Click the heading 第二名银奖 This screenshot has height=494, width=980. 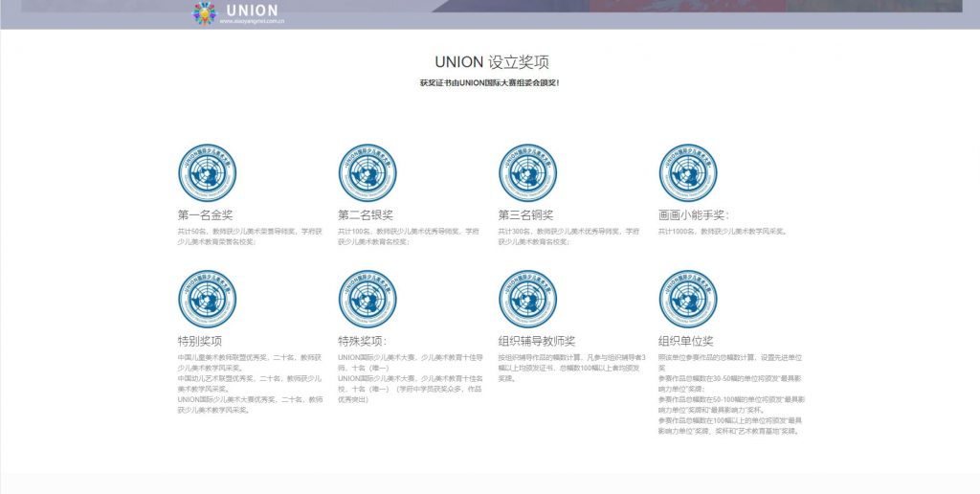(x=366, y=215)
